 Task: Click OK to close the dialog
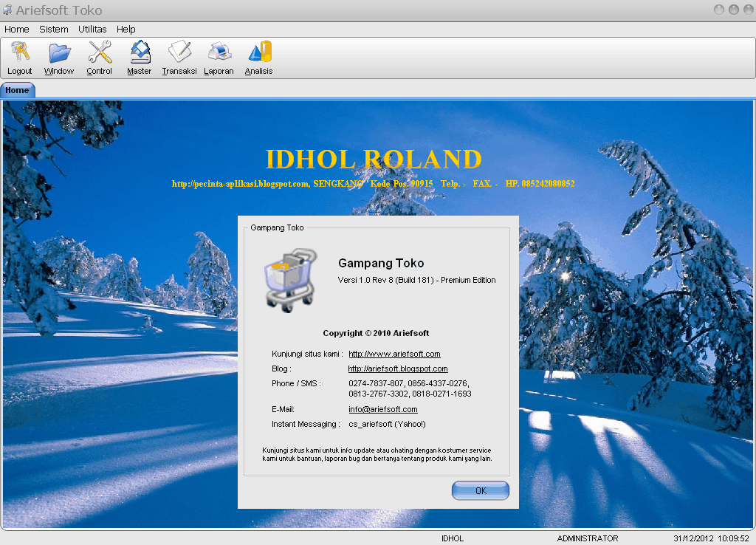click(x=480, y=490)
